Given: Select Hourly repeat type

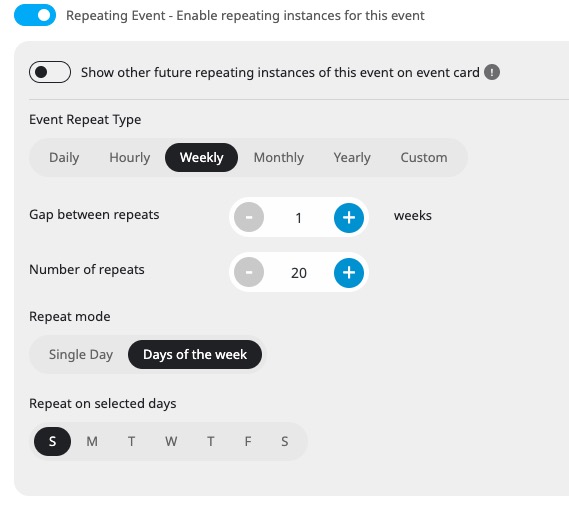Looking at the screenshot, I should 130,157.
